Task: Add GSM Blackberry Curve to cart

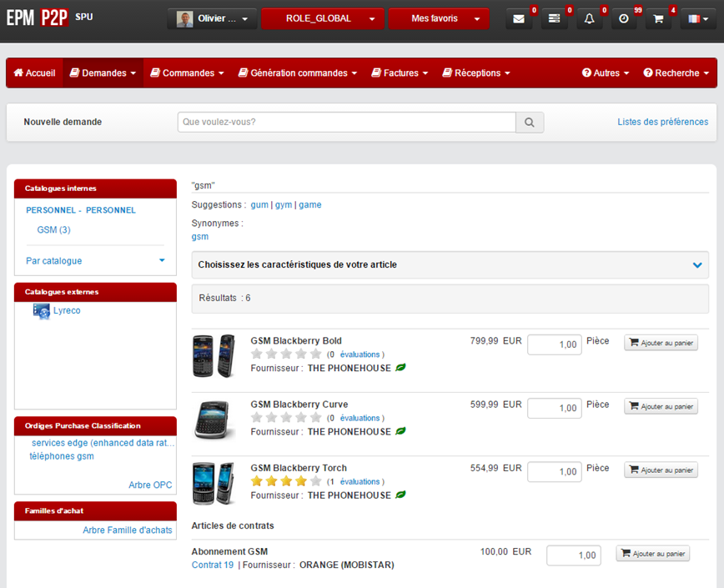Action: pos(661,407)
